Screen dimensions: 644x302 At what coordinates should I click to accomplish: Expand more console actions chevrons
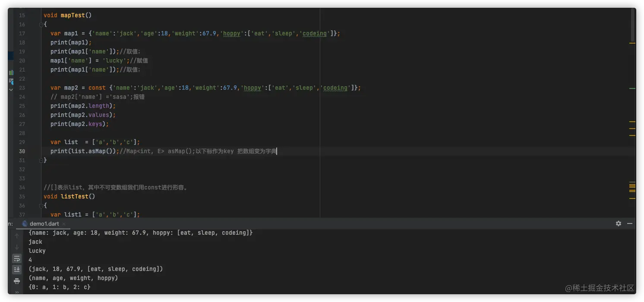(x=17, y=292)
